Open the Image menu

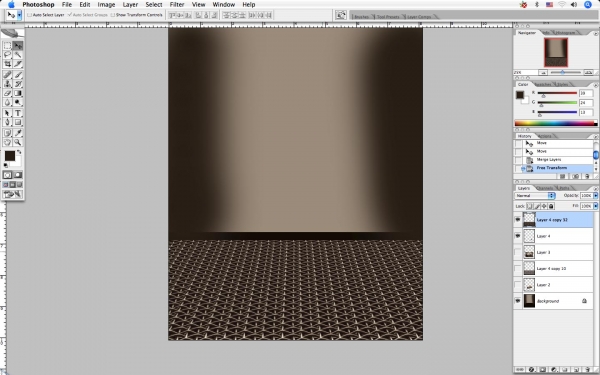coord(106,5)
